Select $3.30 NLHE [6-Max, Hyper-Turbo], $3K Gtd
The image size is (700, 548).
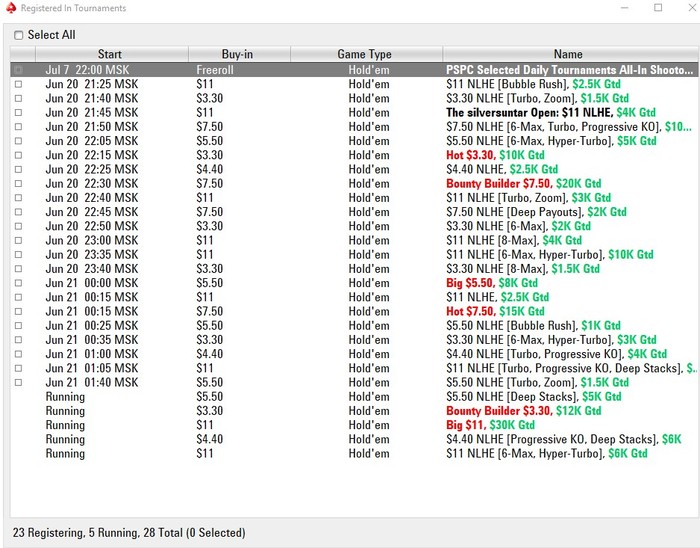(354, 340)
